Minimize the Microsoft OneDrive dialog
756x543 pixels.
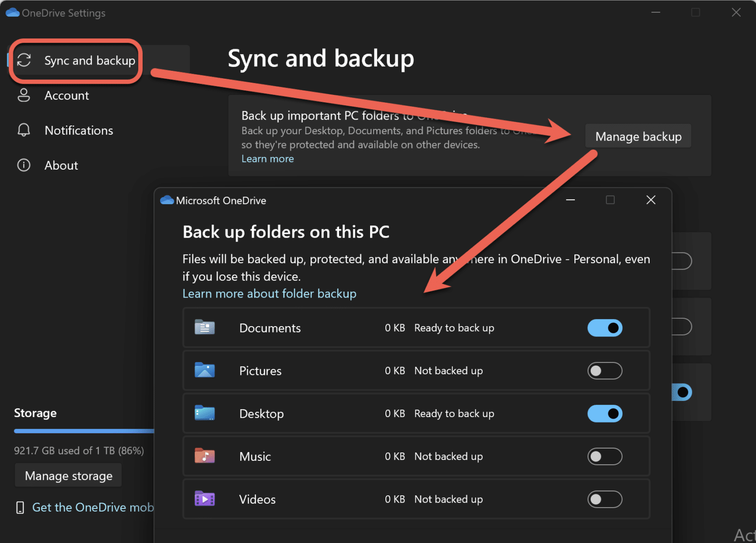tap(570, 200)
